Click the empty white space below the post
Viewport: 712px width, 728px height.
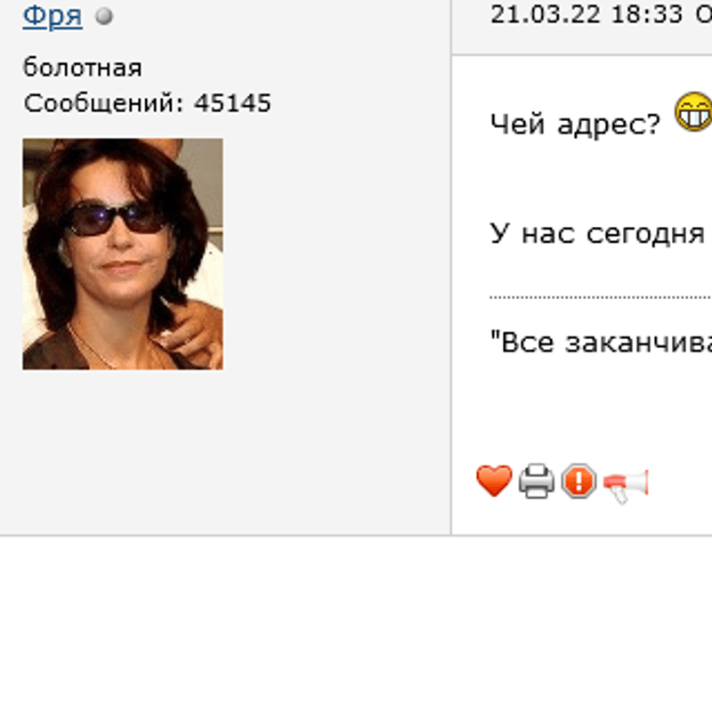click(356, 631)
